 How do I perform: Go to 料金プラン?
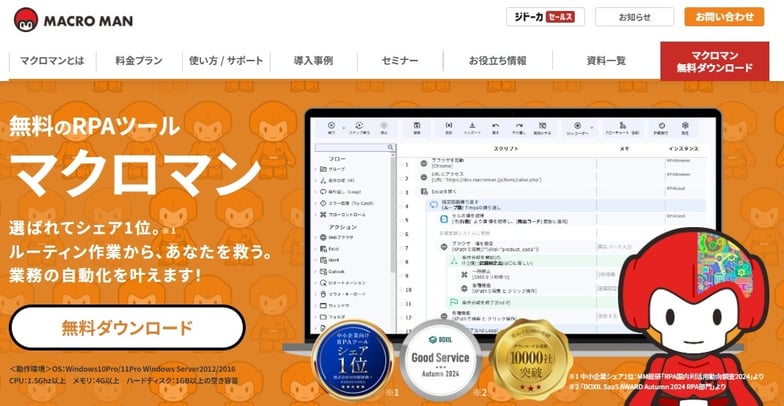coord(139,61)
